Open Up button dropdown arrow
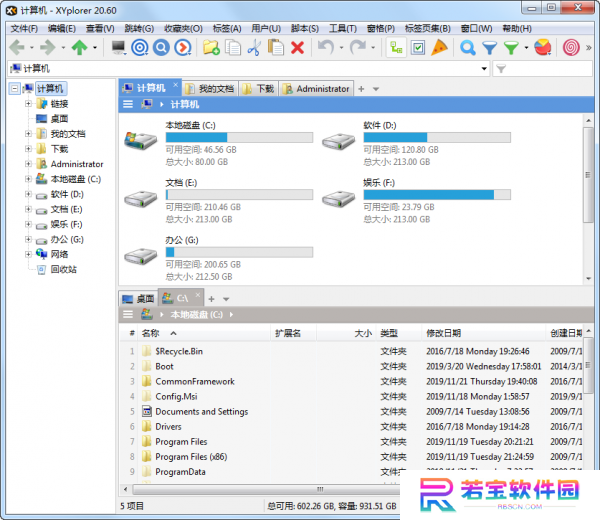600x520 pixels. click(95, 48)
